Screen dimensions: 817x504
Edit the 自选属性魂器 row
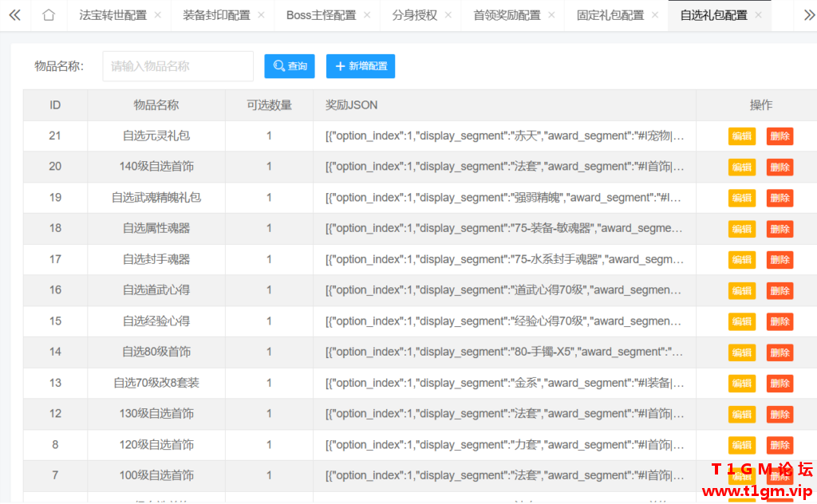coord(741,229)
